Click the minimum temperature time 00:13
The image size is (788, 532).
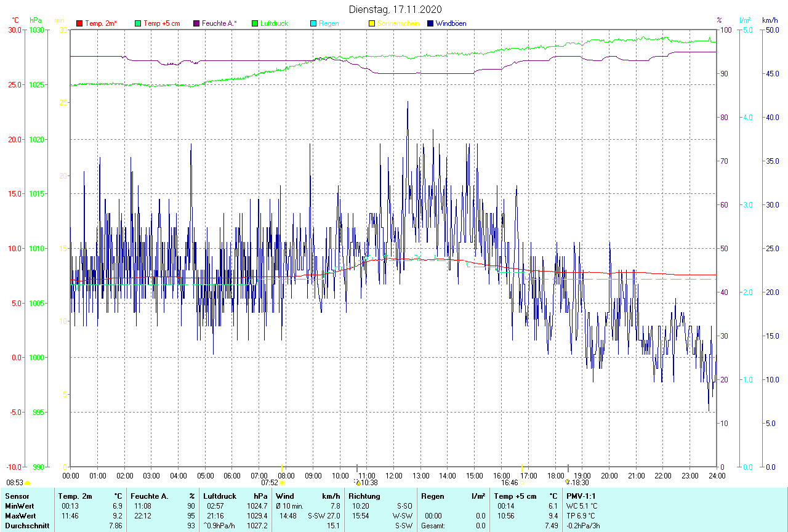(x=70, y=506)
